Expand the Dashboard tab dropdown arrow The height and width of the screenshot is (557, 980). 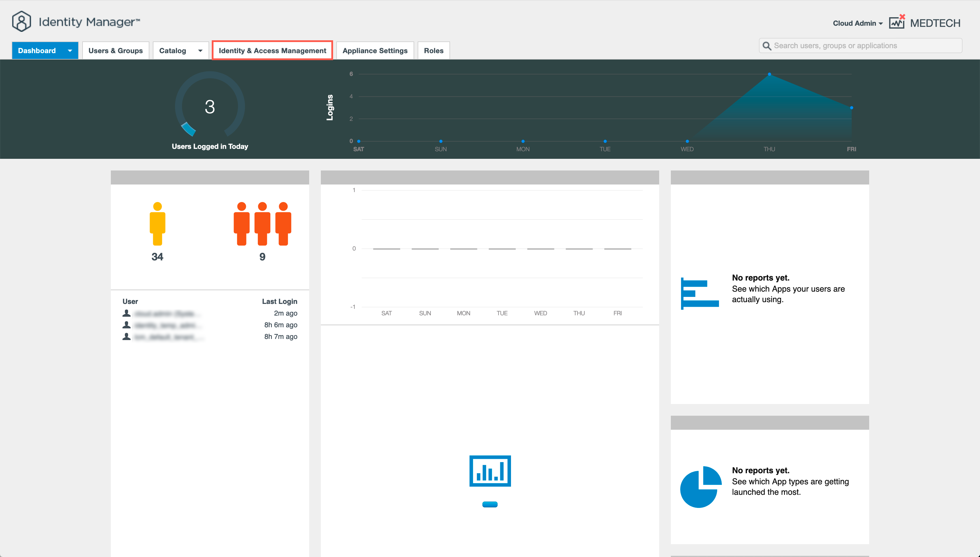[x=70, y=51]
